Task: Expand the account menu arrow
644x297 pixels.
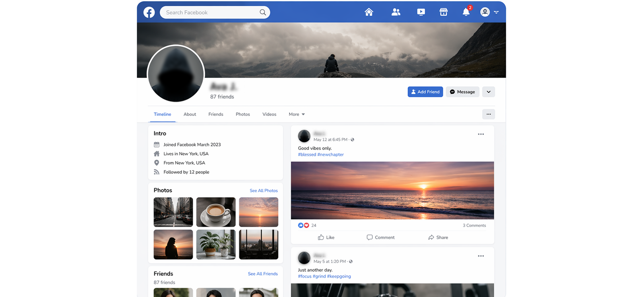Action: tap(496, 12)
